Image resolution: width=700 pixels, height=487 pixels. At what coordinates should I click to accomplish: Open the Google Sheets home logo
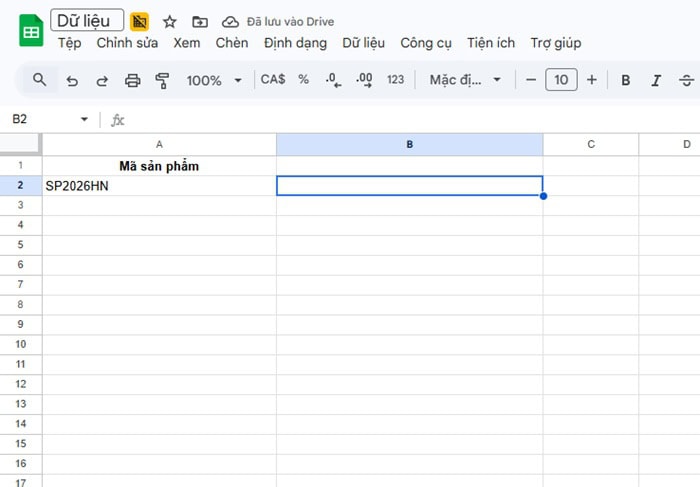pyautogui.click(x=31, y=32)
